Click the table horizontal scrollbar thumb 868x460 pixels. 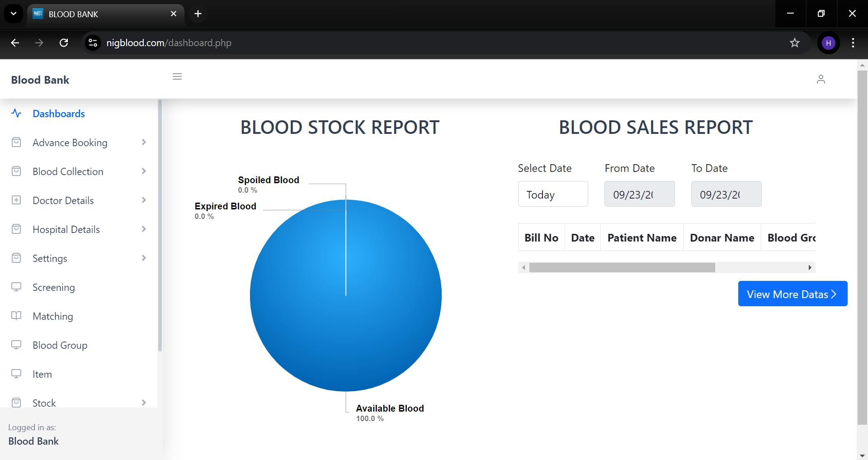[622, 267]
